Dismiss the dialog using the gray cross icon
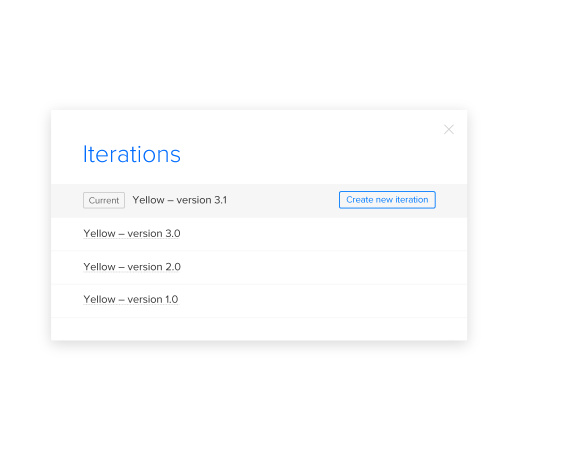The width and height of the screenshot is (570, 450). [x=449, y=129]
